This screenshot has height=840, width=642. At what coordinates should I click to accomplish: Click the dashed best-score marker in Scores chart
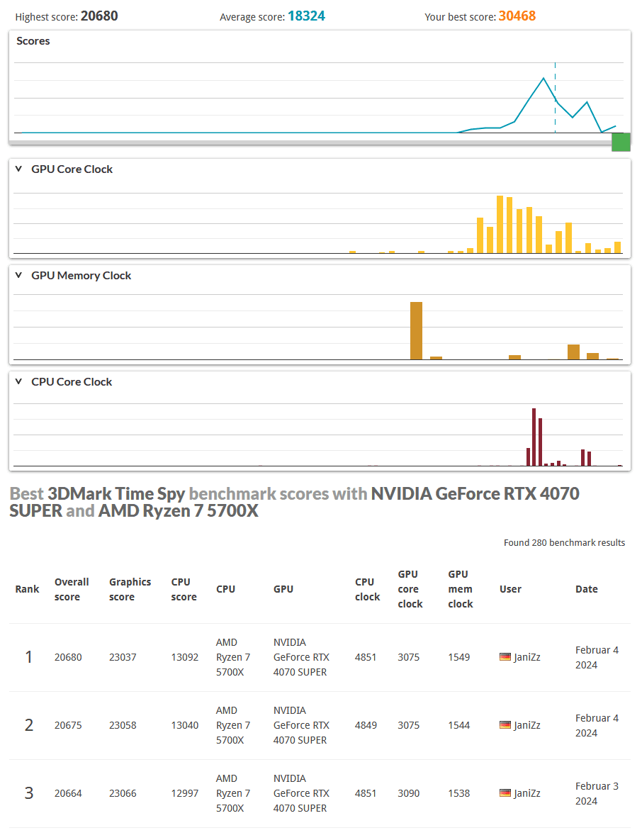[556, 98]
